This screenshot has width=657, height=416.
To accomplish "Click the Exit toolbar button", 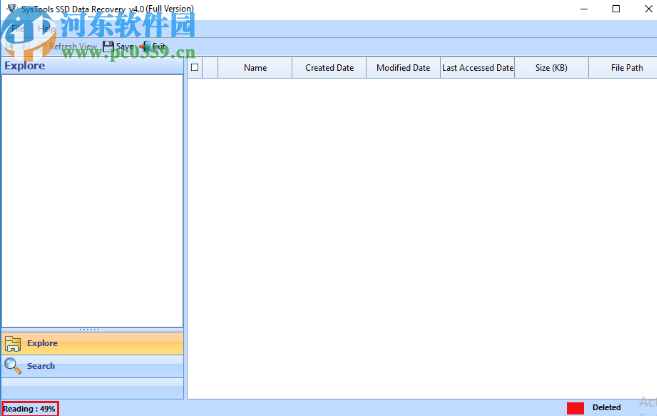I will point(154,46).
